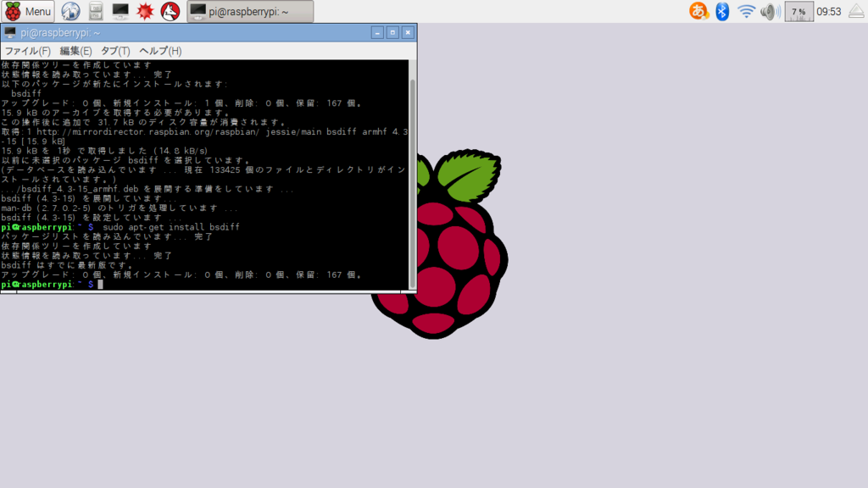
Task: Click the eject icon in the panel
Action: coord(856,11)
